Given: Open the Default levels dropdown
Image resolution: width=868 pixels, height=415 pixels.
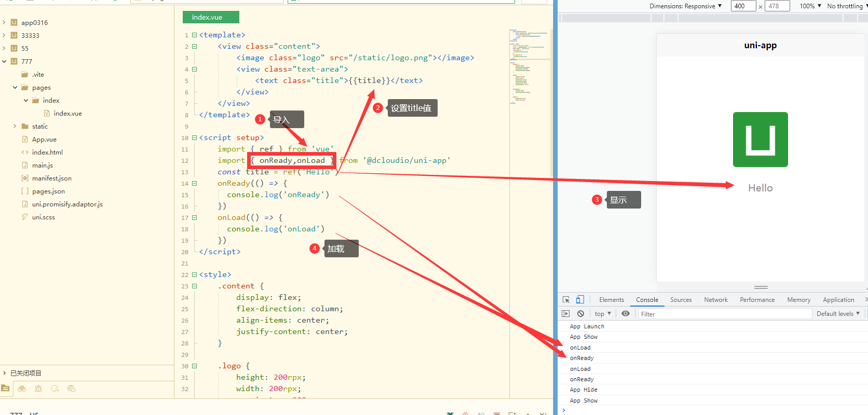Looking at the screenshot, I should coord(838,314).
